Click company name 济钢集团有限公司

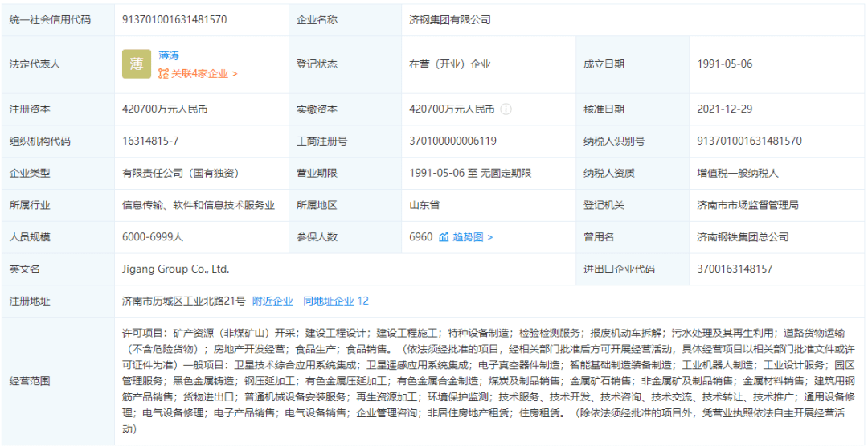pos(449,20)
